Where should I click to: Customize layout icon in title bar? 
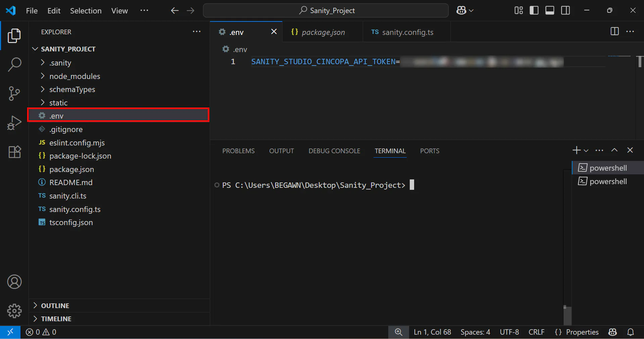coord(518,10)
